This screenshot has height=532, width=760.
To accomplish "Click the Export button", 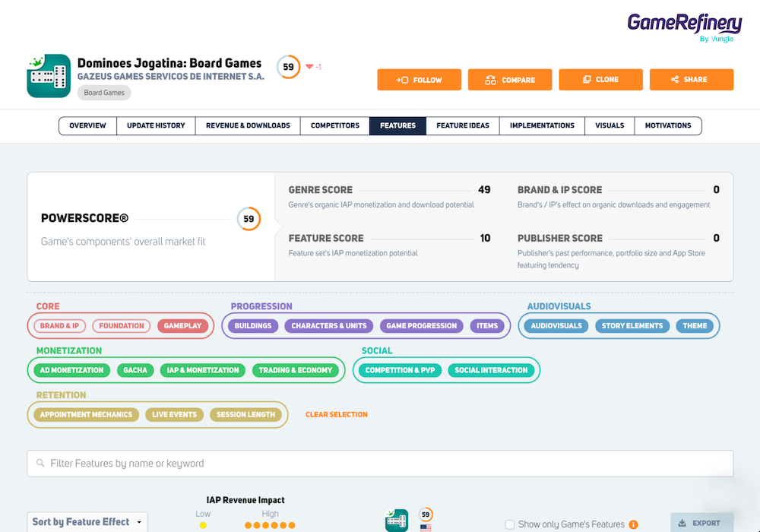I will tap(701, 523).
